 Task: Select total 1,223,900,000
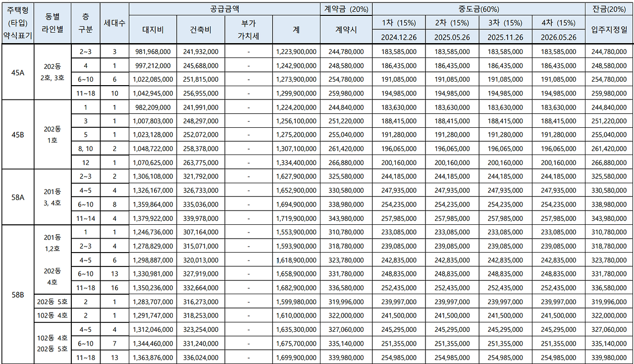coord(296,52)
